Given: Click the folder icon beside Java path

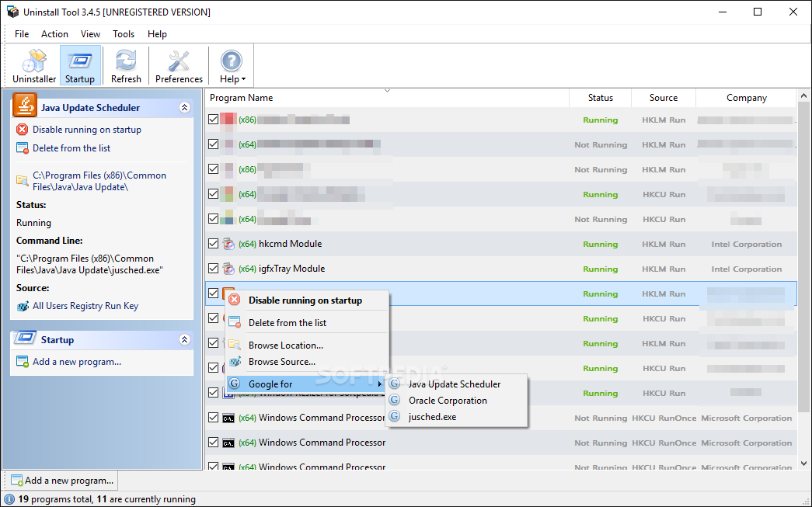Looking at the screenshot, I should [23, 180].
